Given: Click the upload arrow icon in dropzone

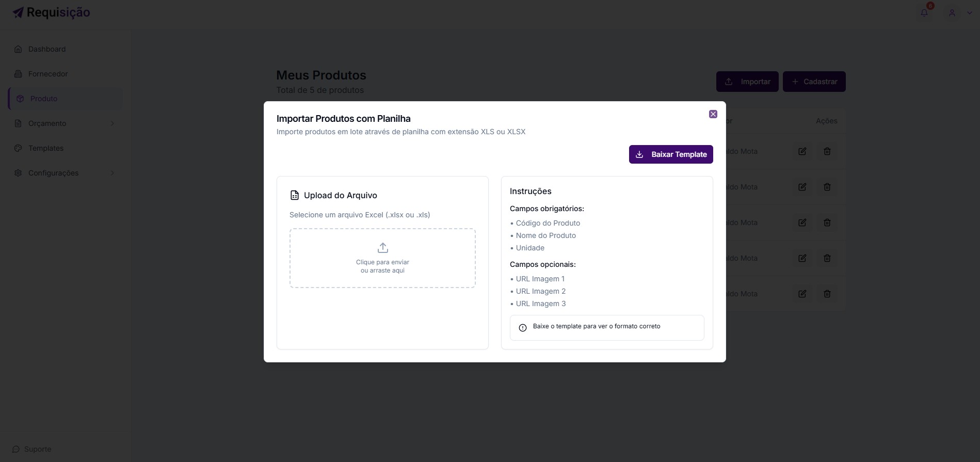Looking at the screenshot, I should 382,248.
